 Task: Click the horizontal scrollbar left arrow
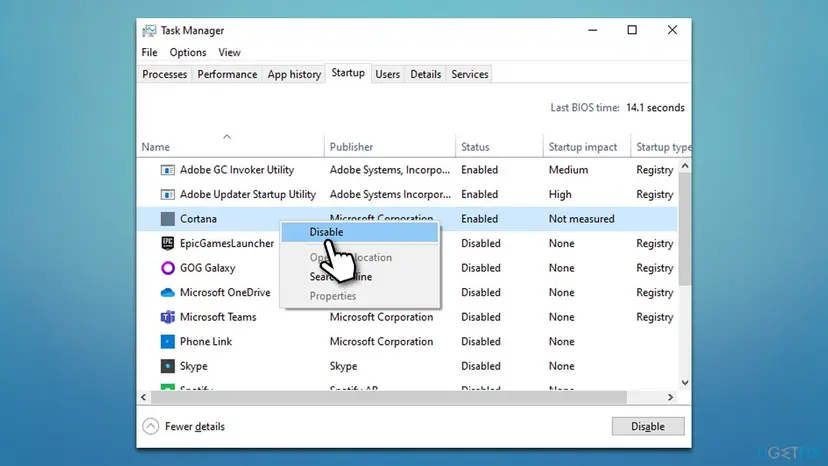(144, 397)
